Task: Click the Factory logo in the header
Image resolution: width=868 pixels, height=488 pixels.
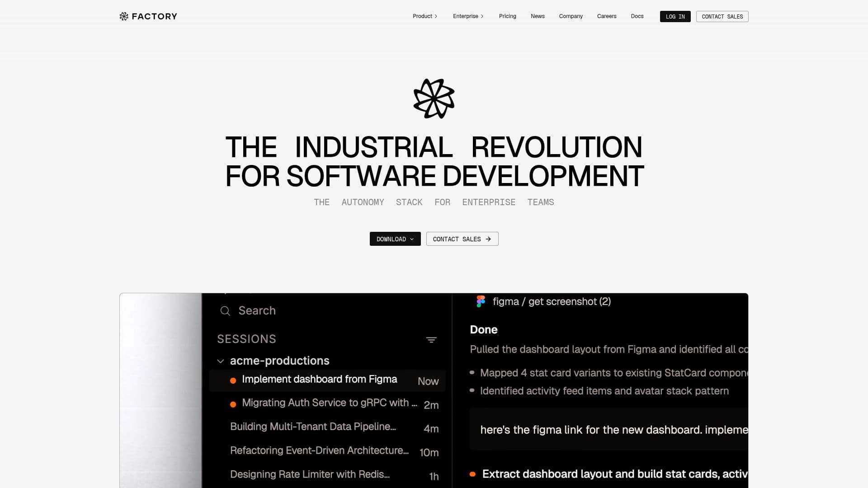Action: tap(148, 16)
